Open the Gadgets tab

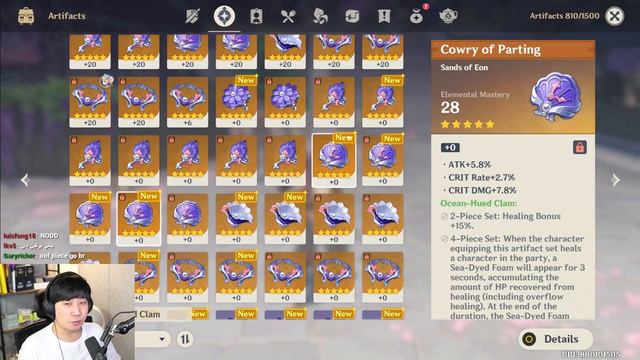(352, 16)
